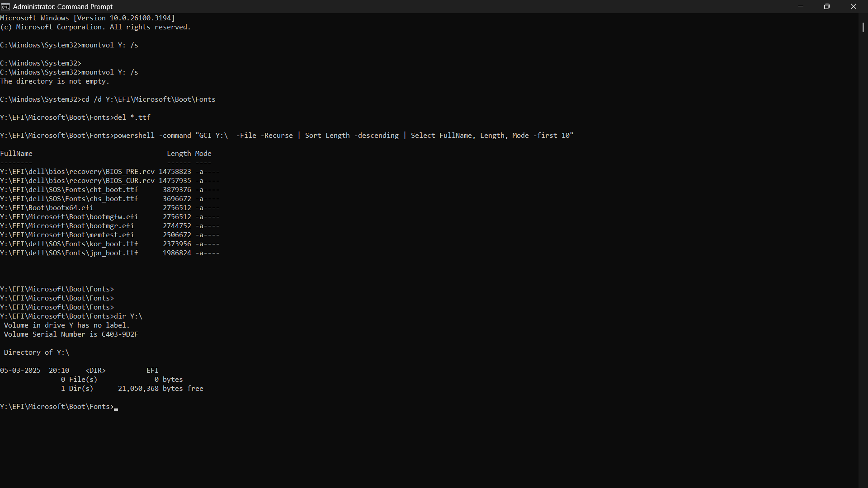Viewport: 868px width, 488px height.
Task: Click 'Volume Serial Number is C403-9D2F' line
Action: tap(71, 334)
